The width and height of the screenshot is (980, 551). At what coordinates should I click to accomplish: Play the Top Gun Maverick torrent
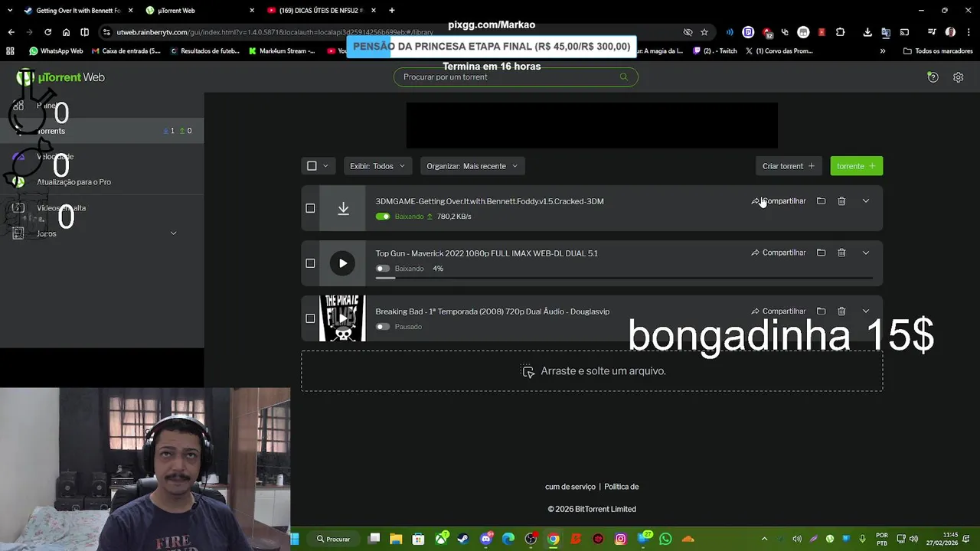point(343,263)
